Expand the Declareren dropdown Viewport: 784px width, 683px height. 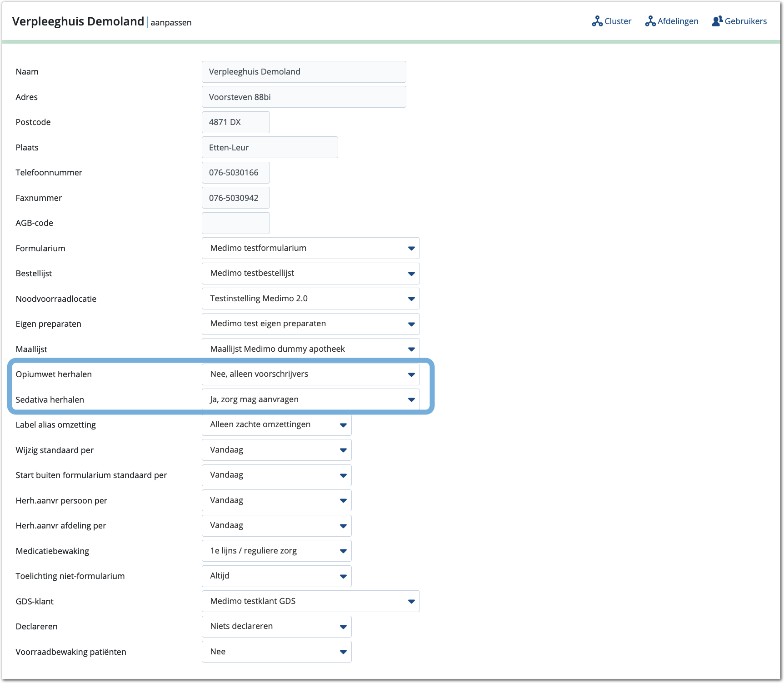276,627
